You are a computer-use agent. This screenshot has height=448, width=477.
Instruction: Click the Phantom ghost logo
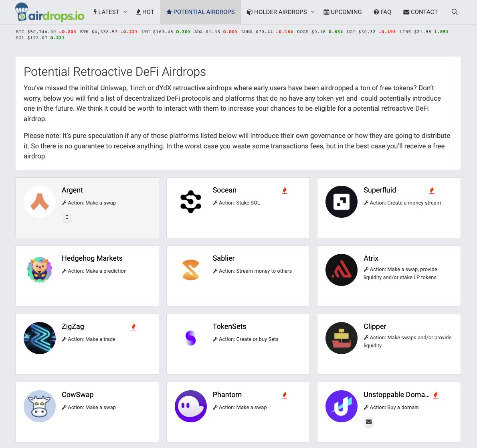(191, 406)
